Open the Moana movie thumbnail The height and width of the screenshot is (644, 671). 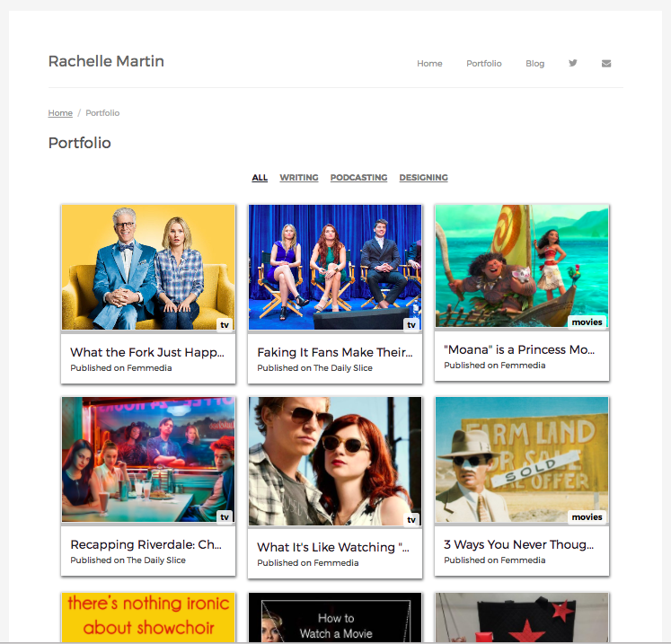(x=522, y=266)
